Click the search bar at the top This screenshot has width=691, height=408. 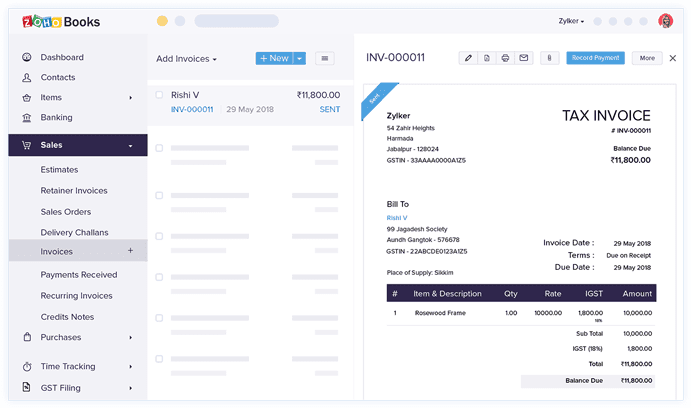[x=237, y=21]
